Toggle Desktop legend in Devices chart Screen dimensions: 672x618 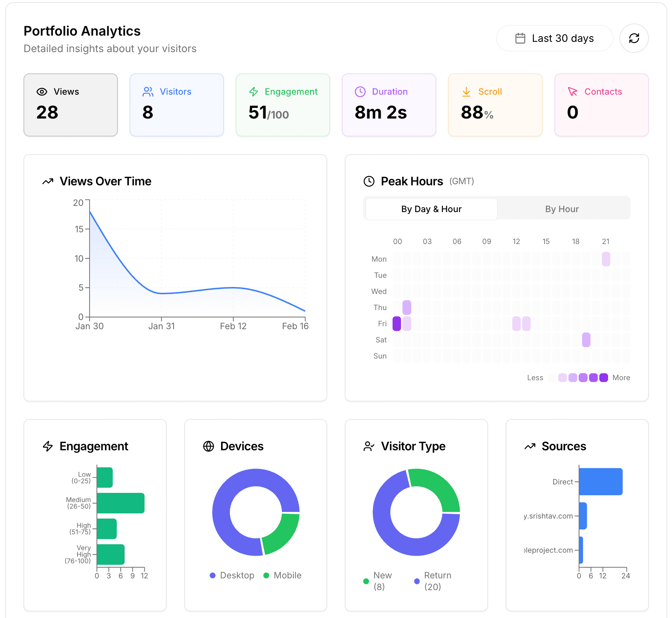click(232, 575)
